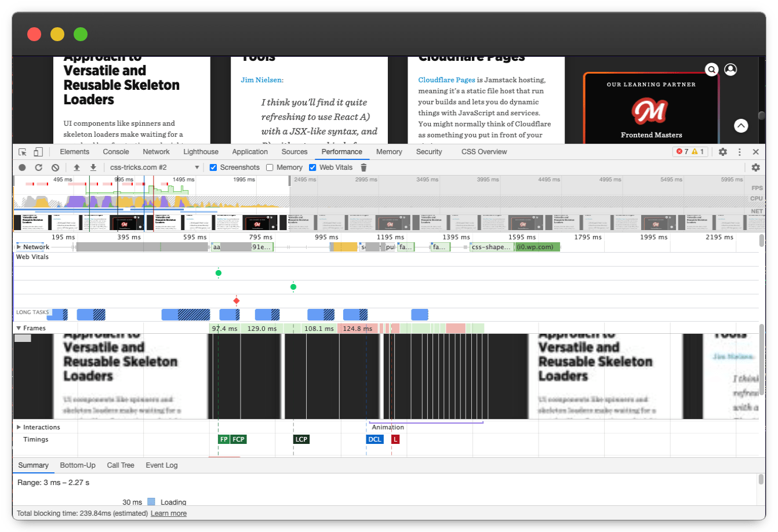Viewport: 778px width, 532px height.
Task: Open the Cloudflare Pages link
Action: click(x=446, y=80)
